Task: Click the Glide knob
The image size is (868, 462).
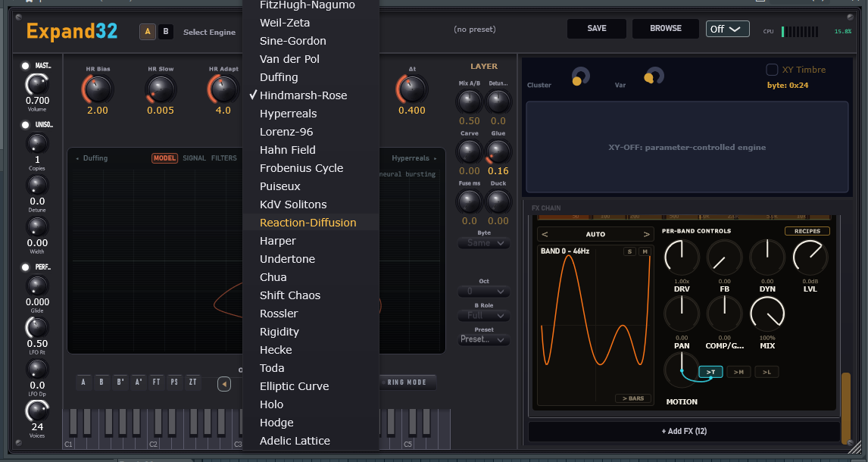Action: pos(37,286)
